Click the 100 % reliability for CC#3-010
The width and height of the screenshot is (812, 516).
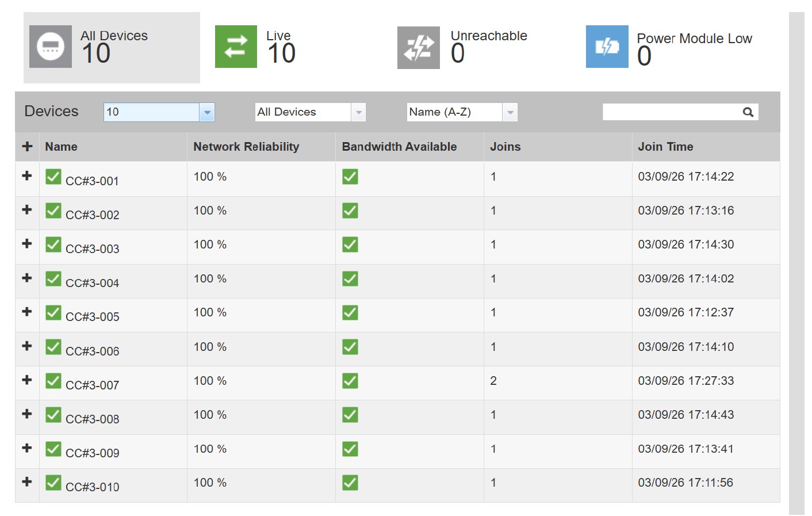[x=210, y=483]
